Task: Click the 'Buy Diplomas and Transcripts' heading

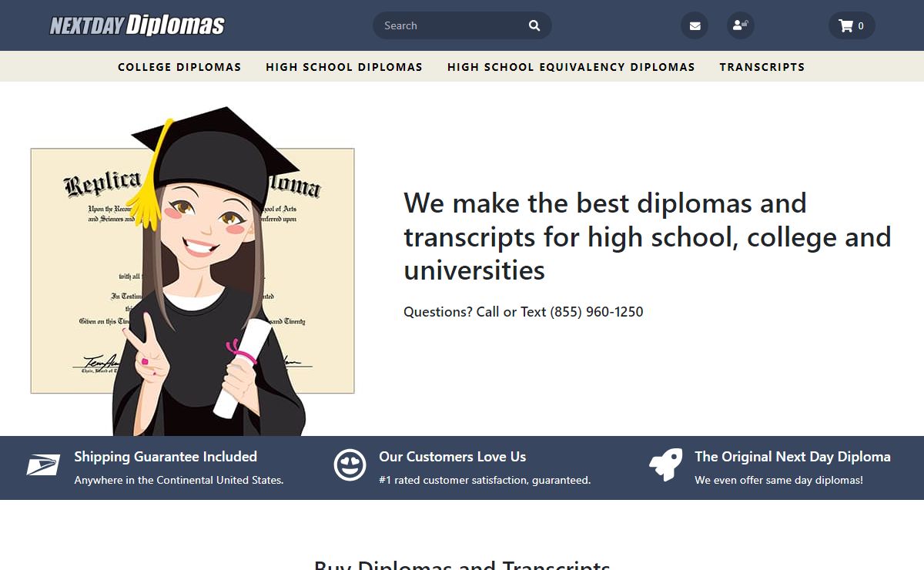Action: pyautogui.click(x=462, y=565)
